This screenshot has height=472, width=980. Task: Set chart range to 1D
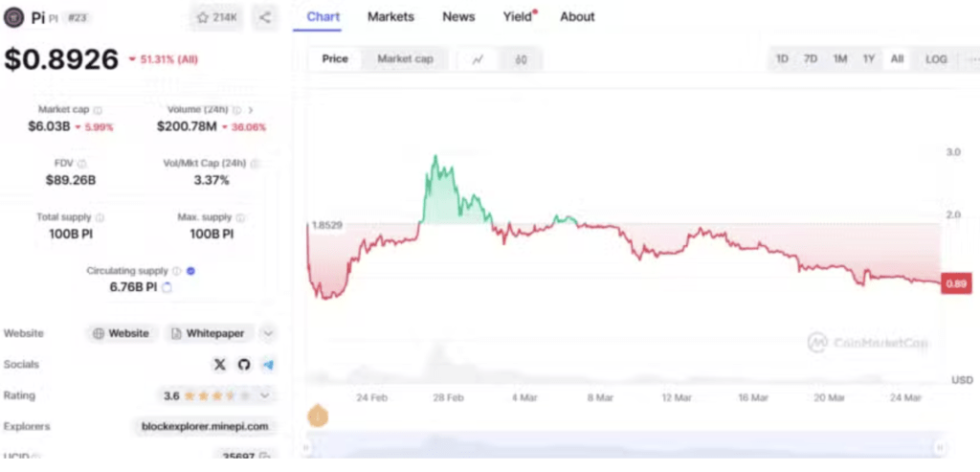coord(782,59)
